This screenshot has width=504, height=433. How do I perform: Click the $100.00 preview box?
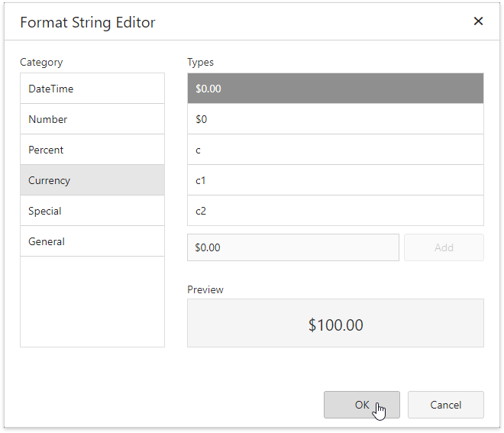click(335, 323)
